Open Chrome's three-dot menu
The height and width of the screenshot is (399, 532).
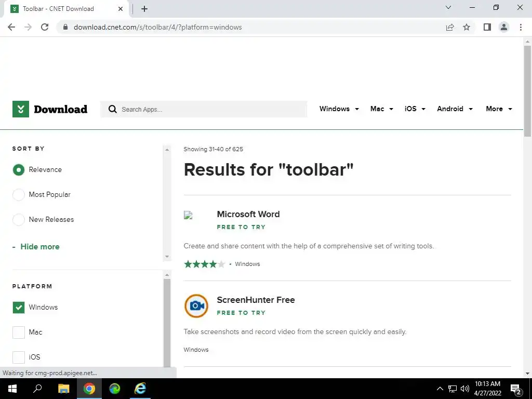(521, 27)
